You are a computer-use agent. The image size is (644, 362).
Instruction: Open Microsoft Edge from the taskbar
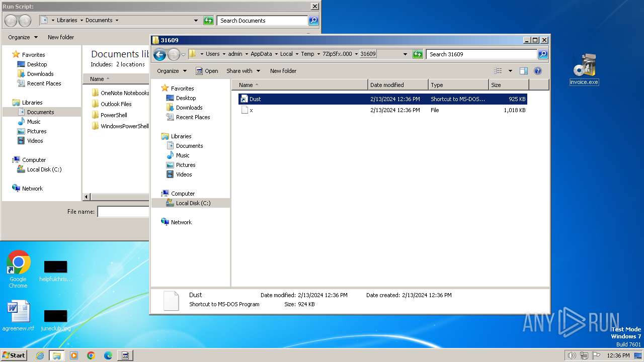[108, 355]
